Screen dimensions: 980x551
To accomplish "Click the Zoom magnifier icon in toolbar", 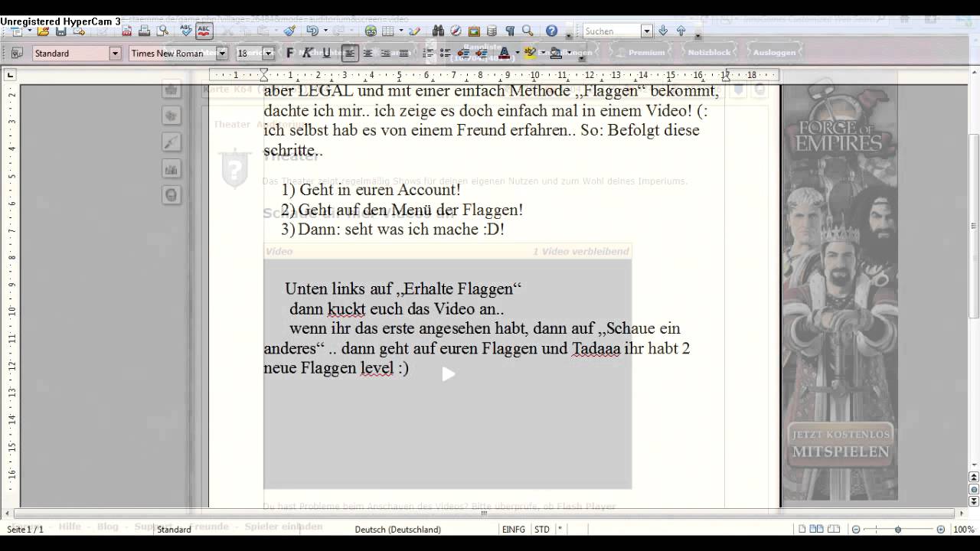I will click(528, 31).
